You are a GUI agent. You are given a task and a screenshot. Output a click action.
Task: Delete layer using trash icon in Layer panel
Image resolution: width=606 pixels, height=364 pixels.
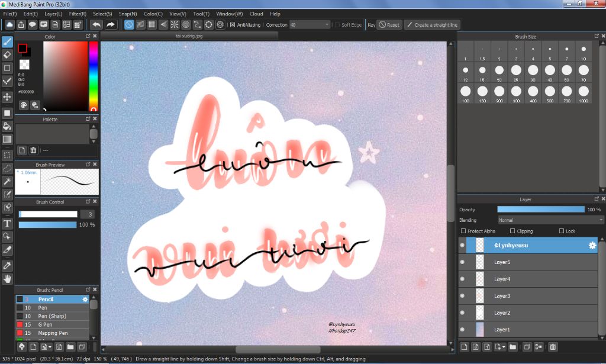point(553,347)
